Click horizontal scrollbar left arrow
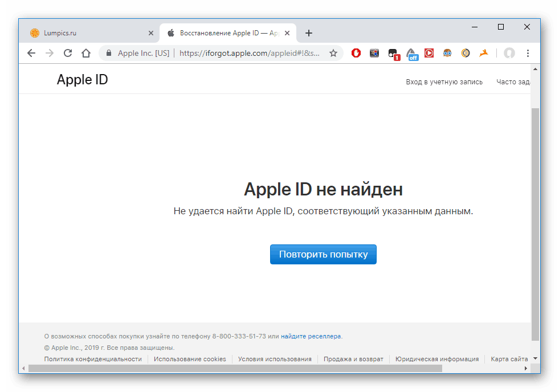This screenshot has height=392, width=559. [23, 369]
